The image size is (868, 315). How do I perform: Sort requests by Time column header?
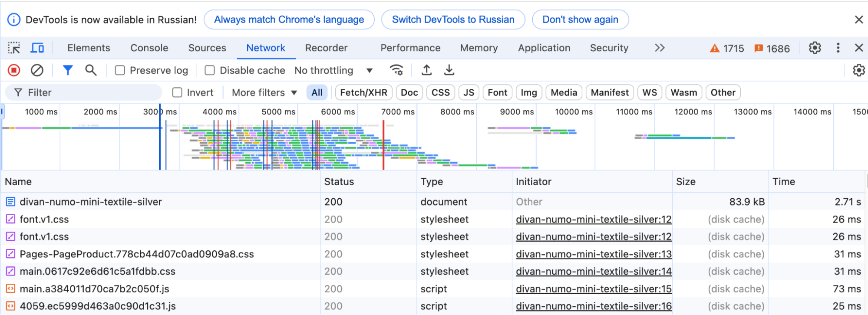point(817,182)
